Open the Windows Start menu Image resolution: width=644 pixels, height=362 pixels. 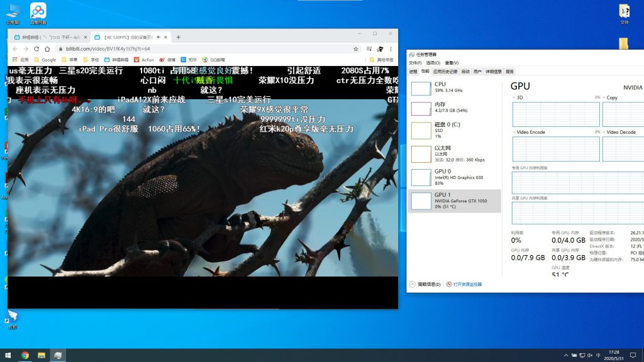pyautogui.click(x=8, y=355)
